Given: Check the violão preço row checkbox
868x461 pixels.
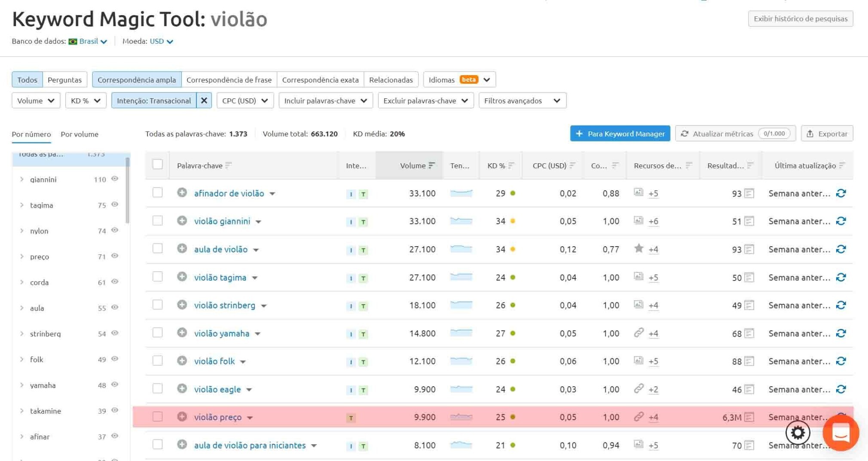Looking at the screenshot, I should coord(157,417).
